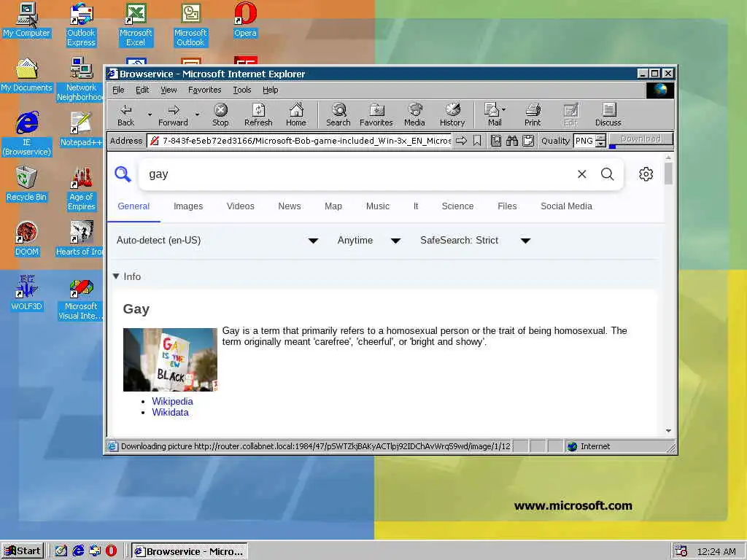747x560 pixels.
Task: Open Notepad++ desktop shortcut
Action: [x=82, y=129]
